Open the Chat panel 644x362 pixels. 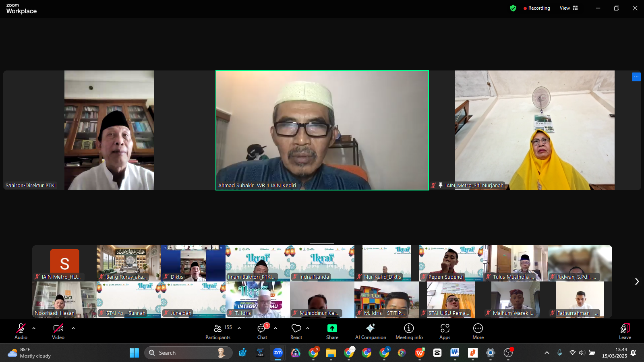pyautogui.click(x=262, y=331)
